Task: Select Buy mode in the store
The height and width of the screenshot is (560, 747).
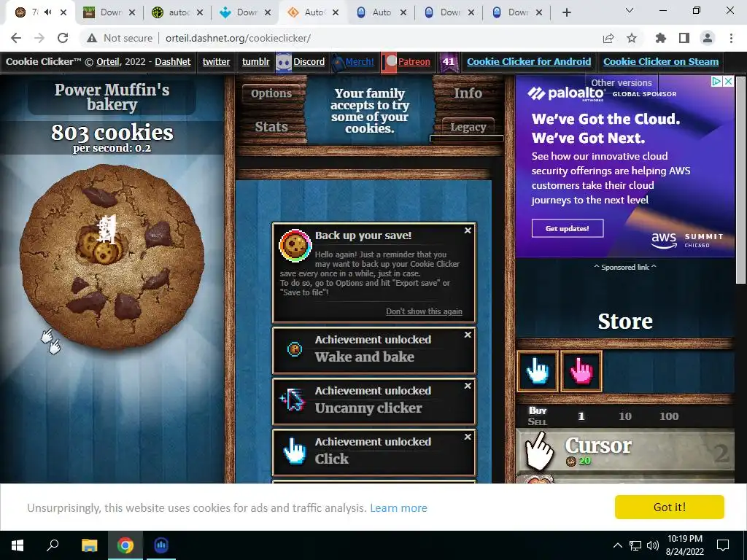Action: click(x=538, y=411)
